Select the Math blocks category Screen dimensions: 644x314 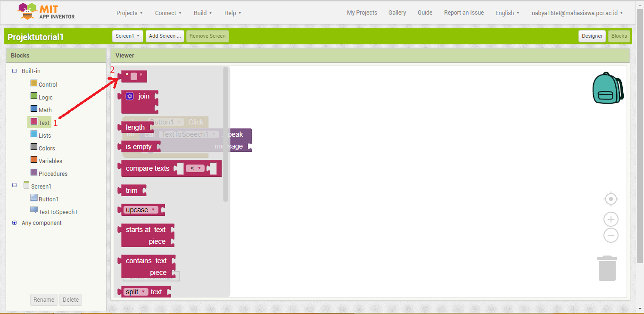[x=41, y=110]
